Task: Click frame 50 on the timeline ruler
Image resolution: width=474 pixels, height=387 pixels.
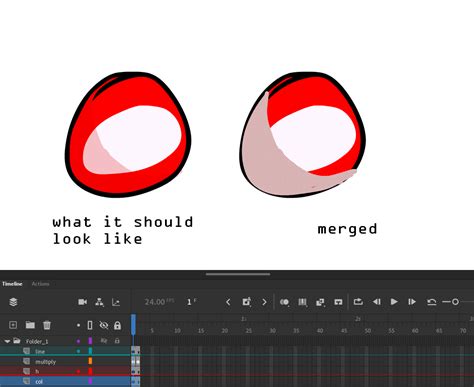Action: [367, 331]
